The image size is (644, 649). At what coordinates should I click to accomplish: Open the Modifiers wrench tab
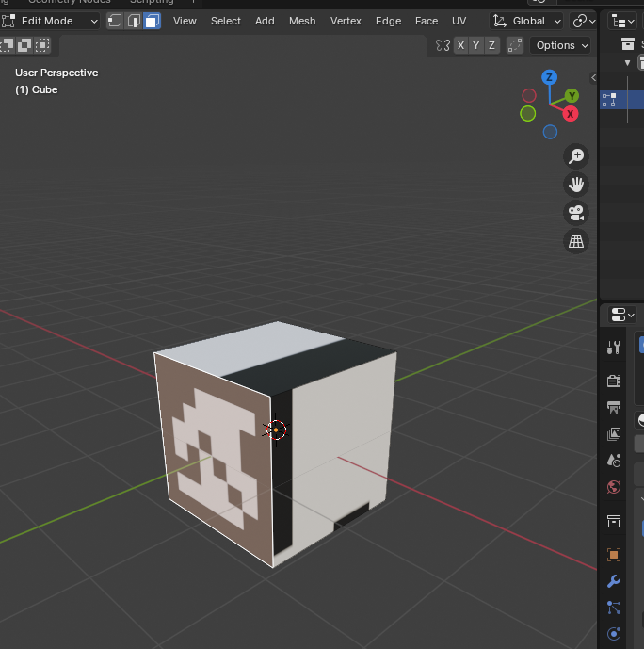(614, 581)
